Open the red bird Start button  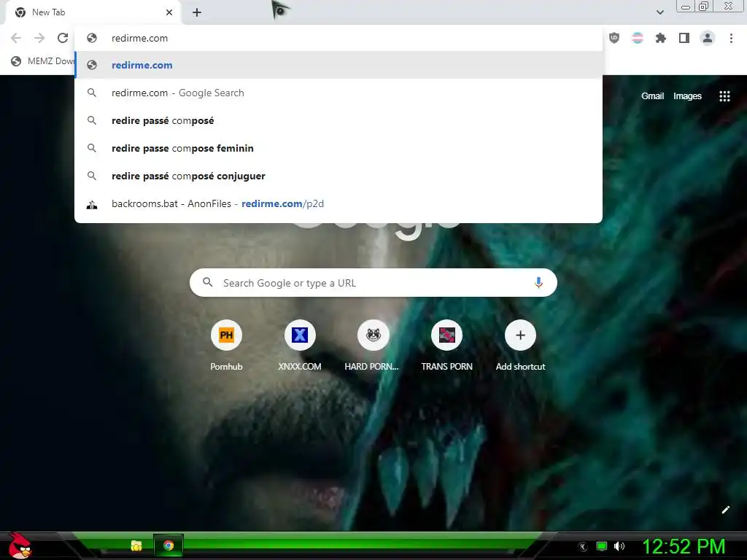pyautogui.click(x=20, y=545)
